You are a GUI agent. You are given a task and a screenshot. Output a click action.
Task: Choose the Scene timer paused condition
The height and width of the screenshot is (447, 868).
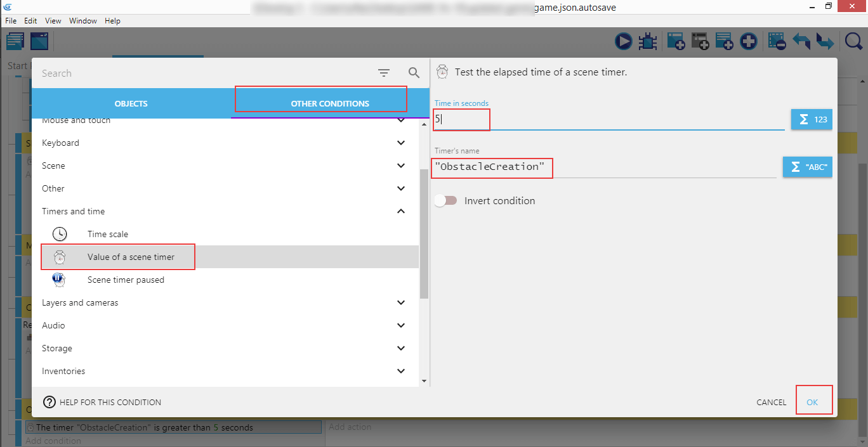pos(126,280)
